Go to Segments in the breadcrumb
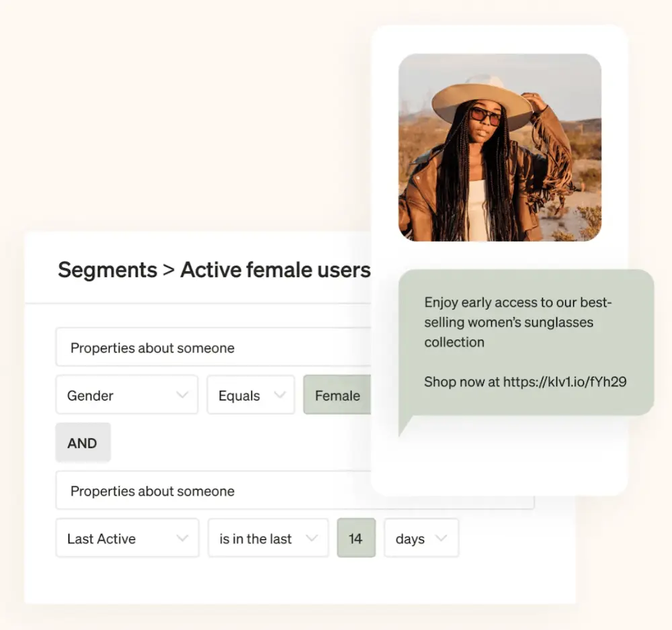The image size is (672, 630). 107,270
